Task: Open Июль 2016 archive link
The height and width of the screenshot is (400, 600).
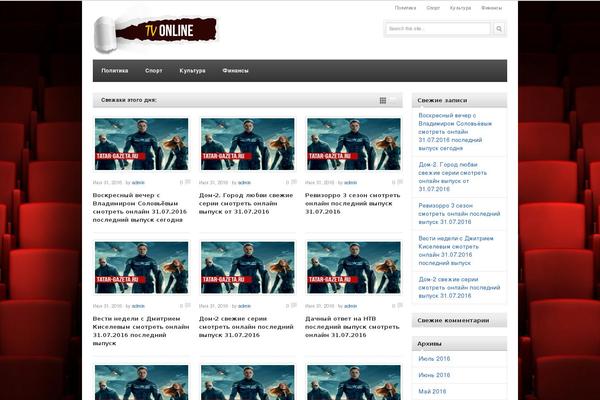Action: pos(434,359)
